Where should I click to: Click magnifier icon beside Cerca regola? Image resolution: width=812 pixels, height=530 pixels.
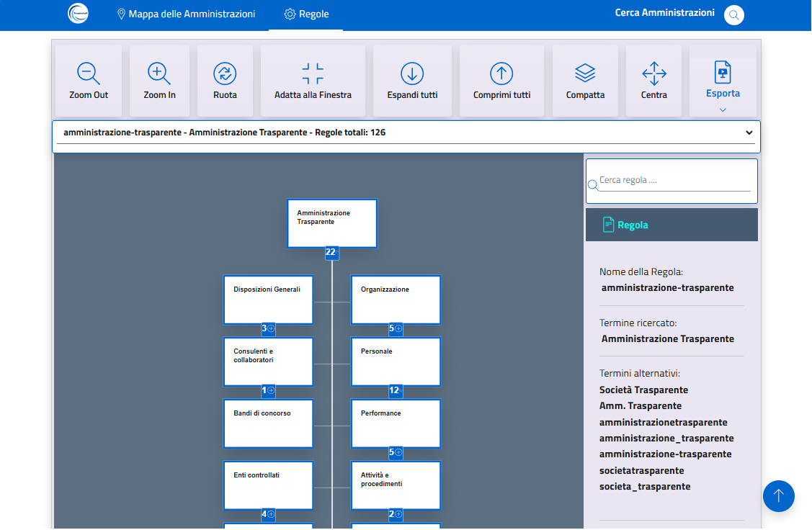point(593,185)
